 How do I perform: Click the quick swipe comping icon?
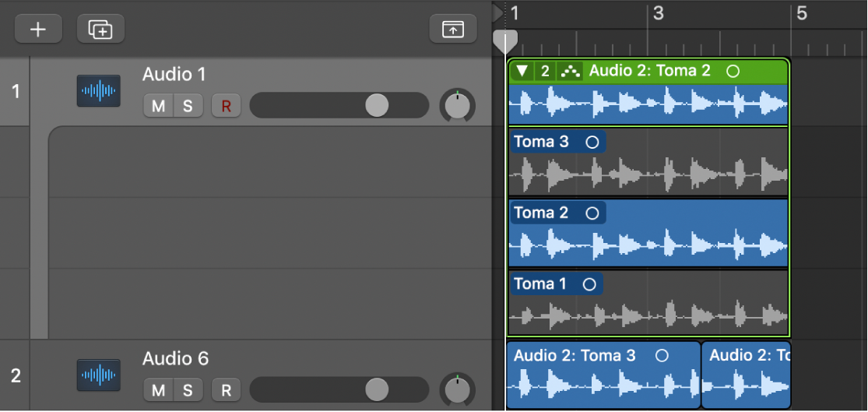click(x=571, y=72)
